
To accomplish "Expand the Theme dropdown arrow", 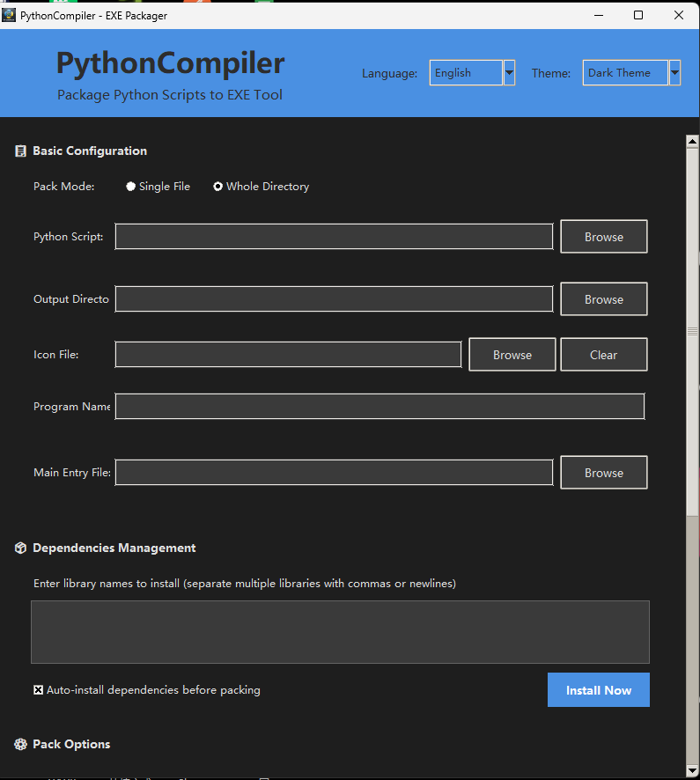I will point(674,73).
